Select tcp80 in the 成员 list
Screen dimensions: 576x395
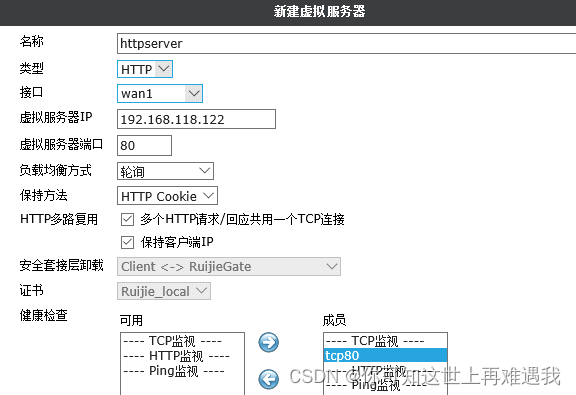pos(385,355)
